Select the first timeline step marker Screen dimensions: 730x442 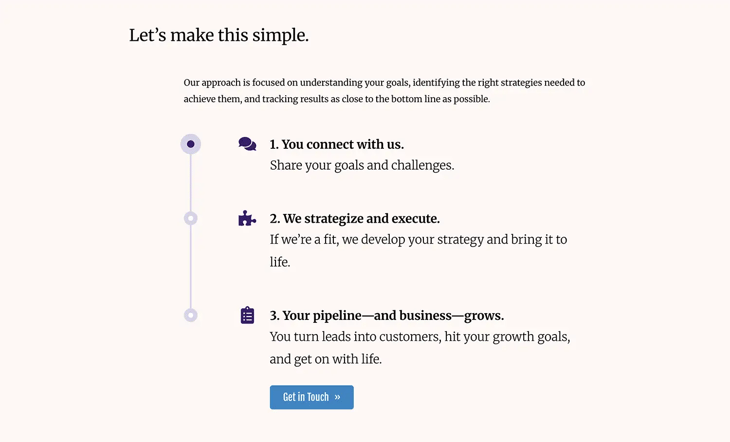coord(191,144)
